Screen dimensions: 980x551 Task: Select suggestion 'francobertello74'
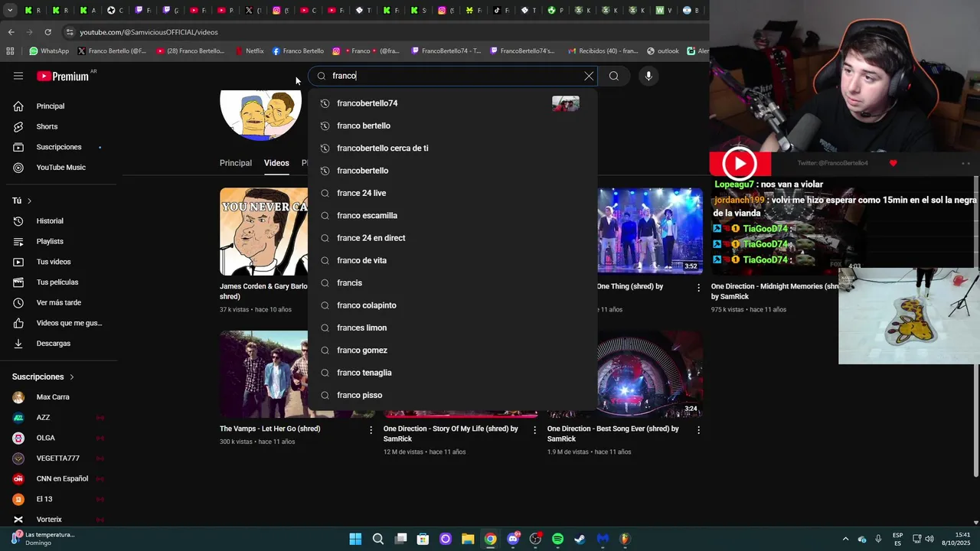coord(452,103)
